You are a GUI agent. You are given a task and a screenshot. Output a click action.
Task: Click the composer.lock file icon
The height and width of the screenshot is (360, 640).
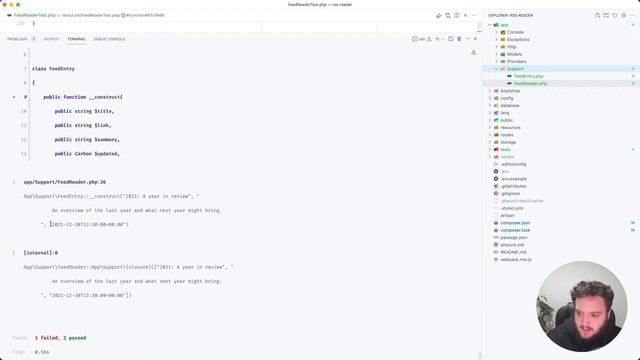click(x=496, y=230)
